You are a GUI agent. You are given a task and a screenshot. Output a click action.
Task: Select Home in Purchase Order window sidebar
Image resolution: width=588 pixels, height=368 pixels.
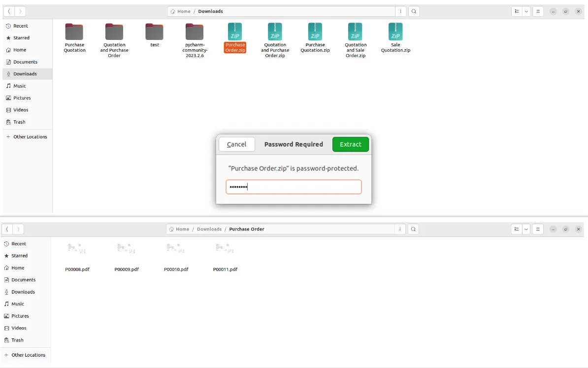(x=26, y=268)
